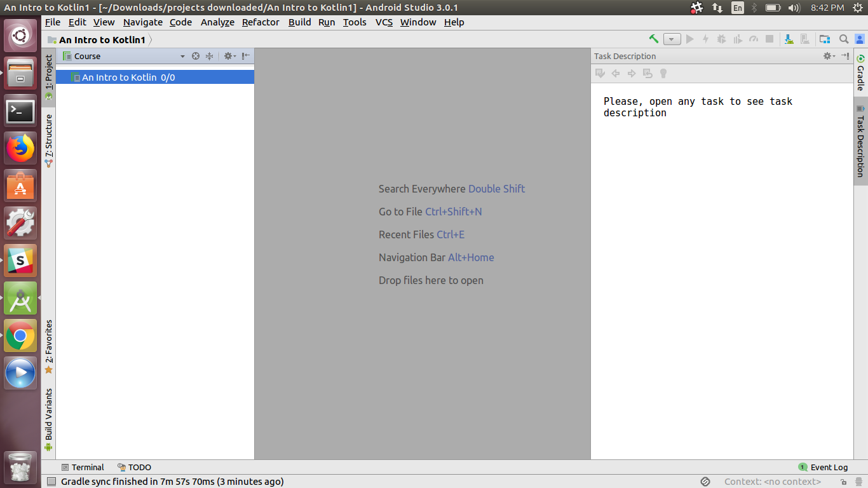Click the Previous Task left arrow
The height and width of the screenshot is (488, 868).
(616, 74)
